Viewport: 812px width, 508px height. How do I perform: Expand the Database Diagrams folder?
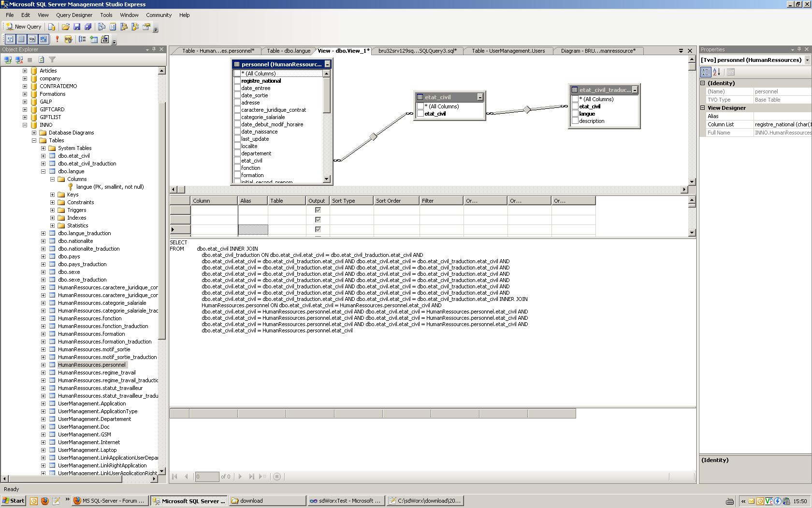pos(34,133)
